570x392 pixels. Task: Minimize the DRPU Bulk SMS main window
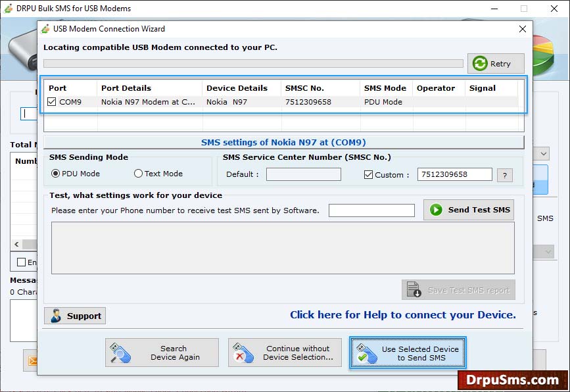494,9
